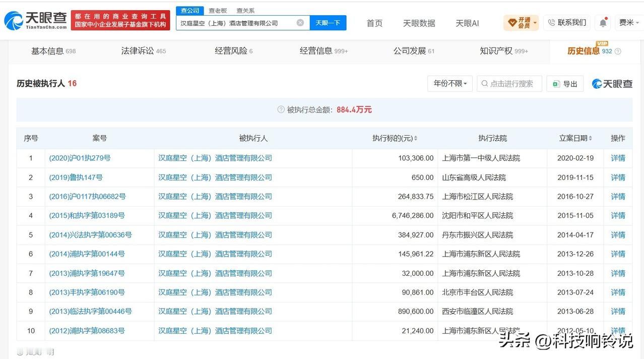Image resolution: width=644 pixels, height=359 pixels.
Task: Open case (2020)沪01执279号
Action: pos(80,158)
